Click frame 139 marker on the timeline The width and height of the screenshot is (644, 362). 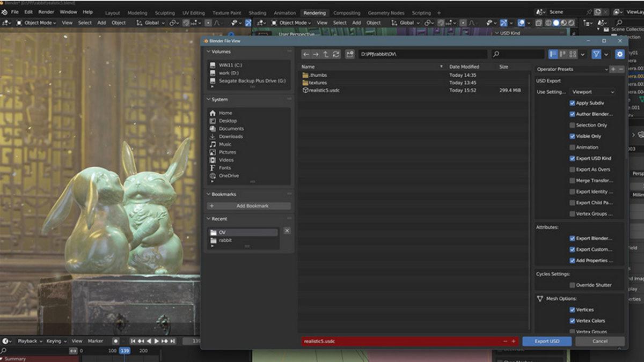point(125,350)
